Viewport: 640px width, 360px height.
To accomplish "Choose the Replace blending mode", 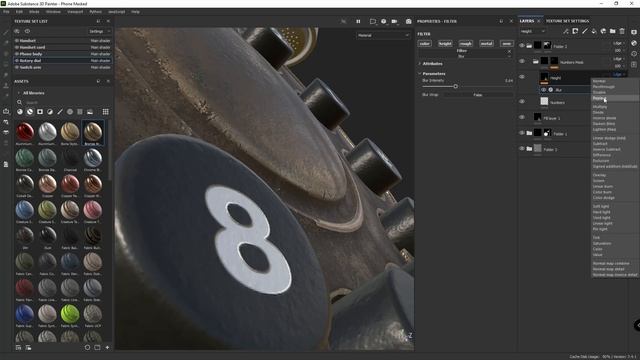I will click(615, 98).
